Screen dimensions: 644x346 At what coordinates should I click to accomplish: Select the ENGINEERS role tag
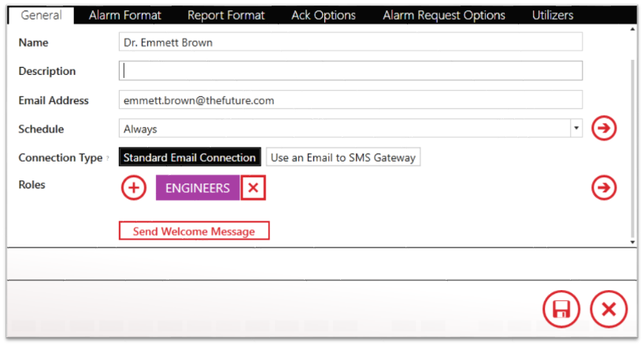198,188
